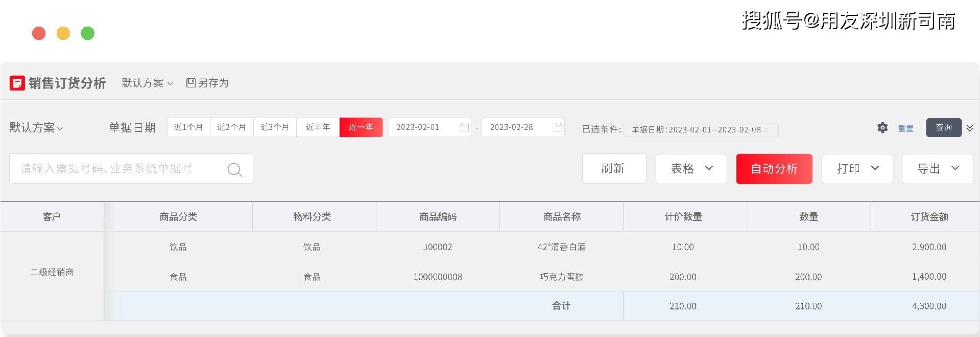Viewport: 980px width, 337px height.
Task: Select the 近3个月 date range
Action: [x=275, y=127]
